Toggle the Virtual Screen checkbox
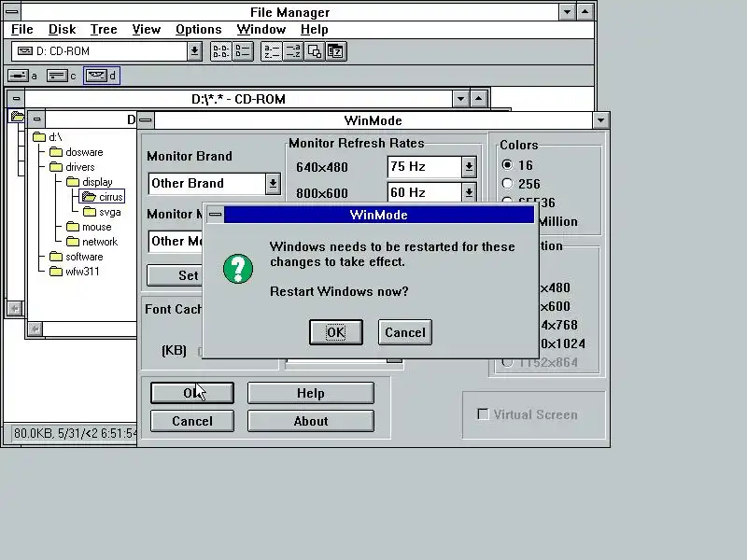Viewport: 747px width, 560px height. (x=483, y=413)
